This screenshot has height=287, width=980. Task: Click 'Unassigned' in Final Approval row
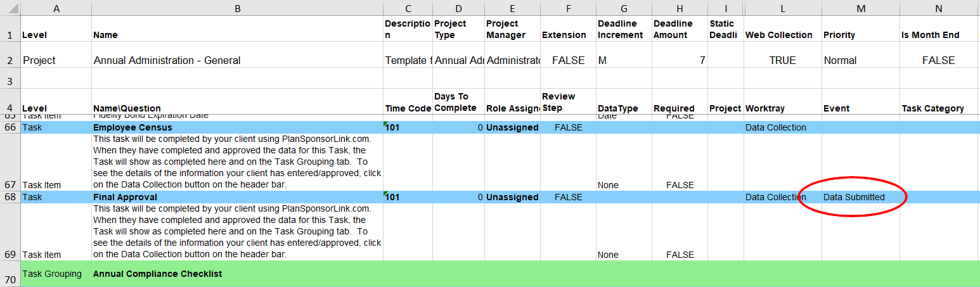coord(512,197)
